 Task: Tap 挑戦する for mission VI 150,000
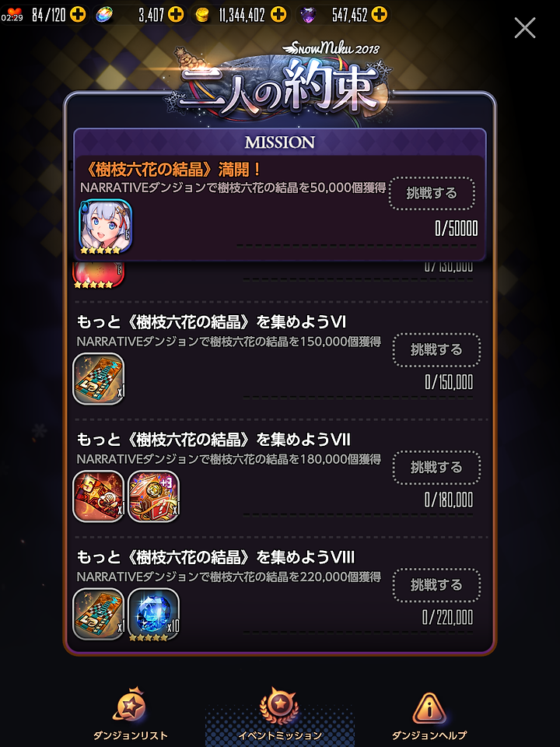436,350
